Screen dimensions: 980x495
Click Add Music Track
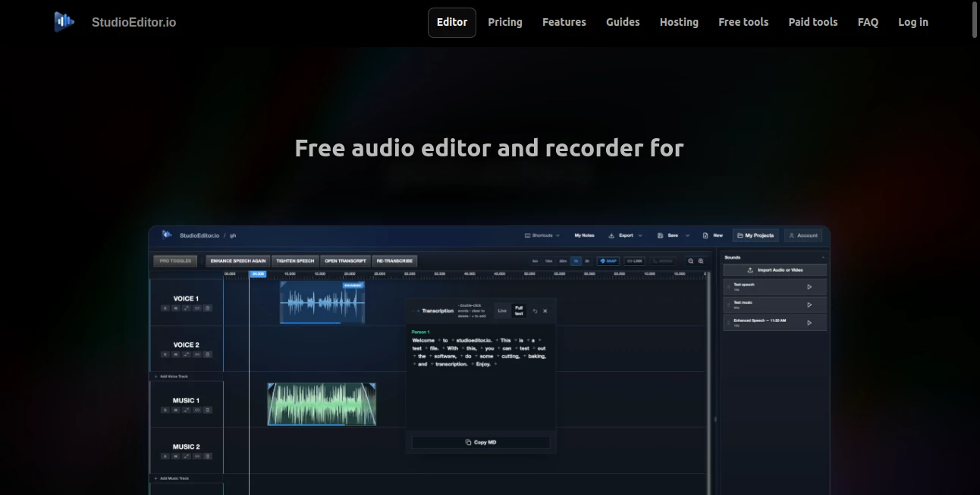point(171,478)
